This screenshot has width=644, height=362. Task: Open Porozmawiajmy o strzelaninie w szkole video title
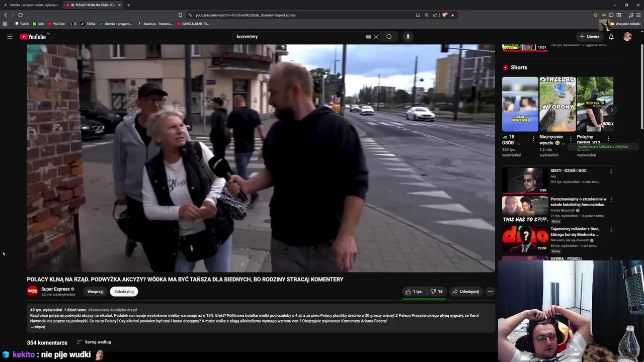(x=578, y=202)
